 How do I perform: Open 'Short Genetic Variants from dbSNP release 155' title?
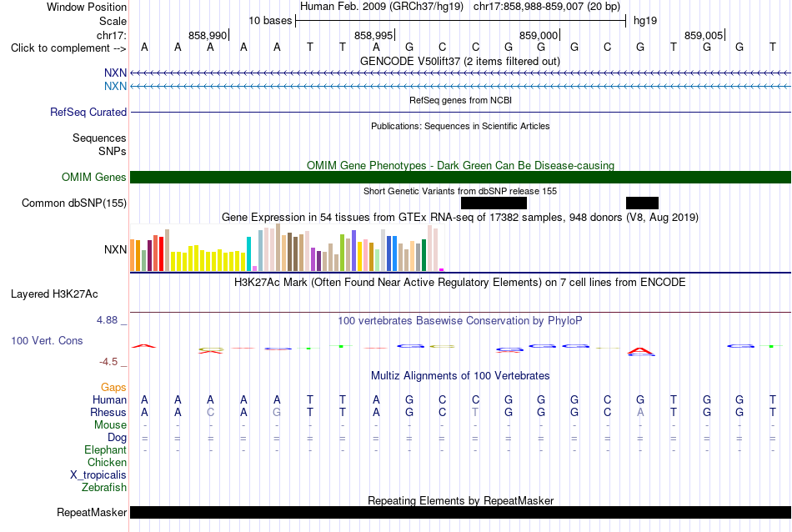click(460, 191)
